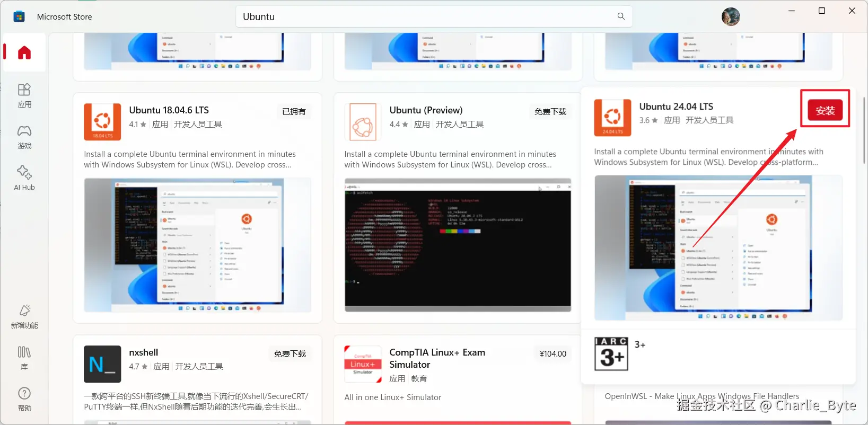Open the 游戏 (Games) section
The height and width of the screenshot is (425, 868).
pos(24,137)
